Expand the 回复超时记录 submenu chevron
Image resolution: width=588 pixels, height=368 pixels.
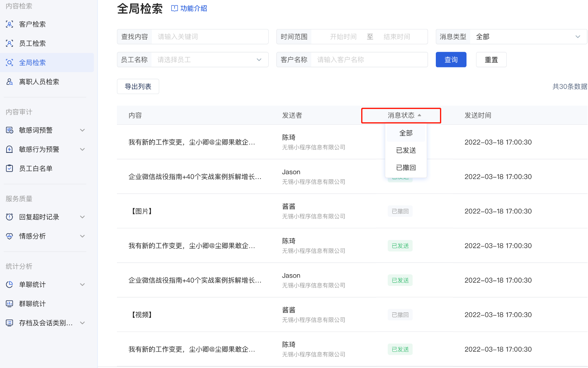(83, 217)
